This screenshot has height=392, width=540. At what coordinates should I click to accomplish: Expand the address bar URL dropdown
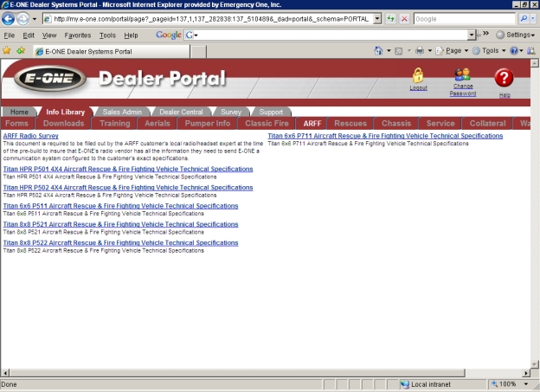pos(377,18)
